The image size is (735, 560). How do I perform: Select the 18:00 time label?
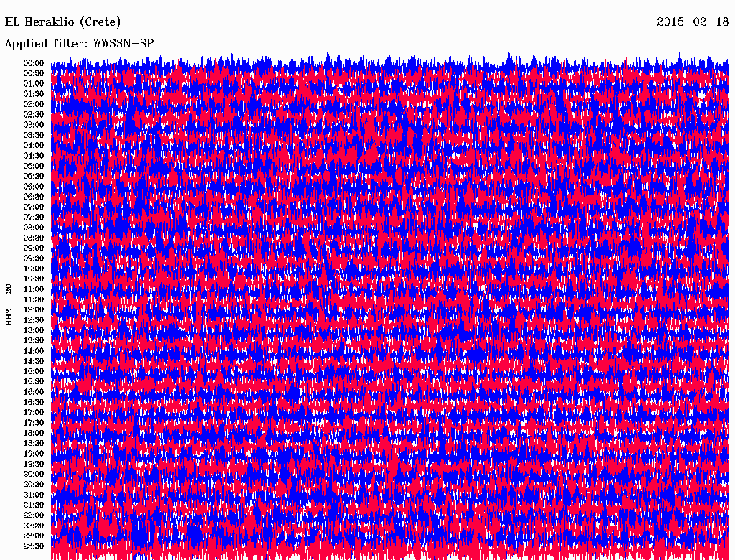click(33, 434)
